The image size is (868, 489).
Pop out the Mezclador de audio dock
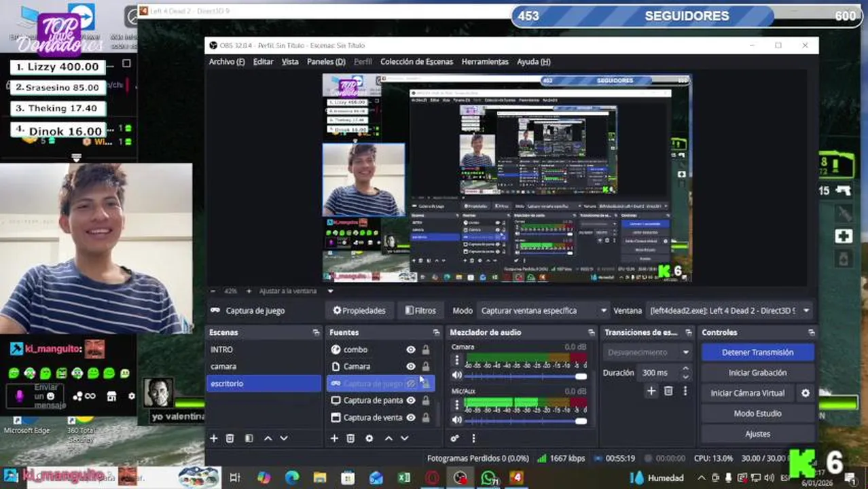(x=591, y=333)
